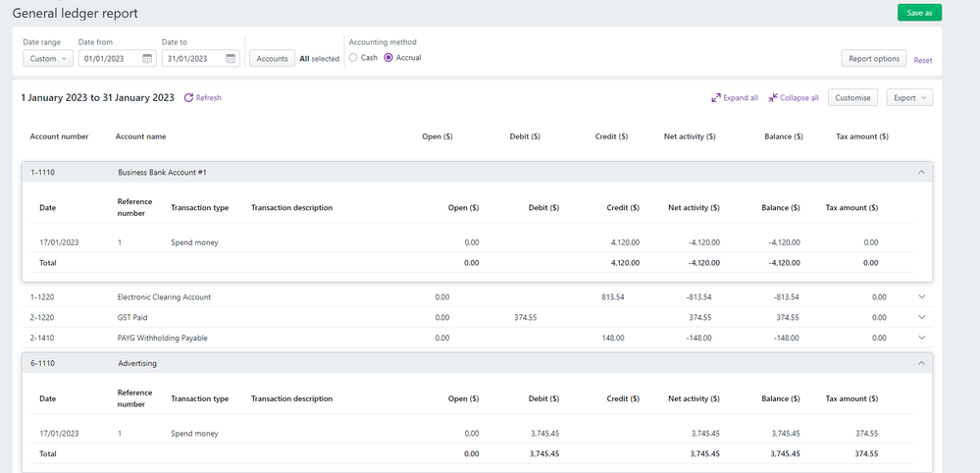Select the Accrual accounting method

388,58
